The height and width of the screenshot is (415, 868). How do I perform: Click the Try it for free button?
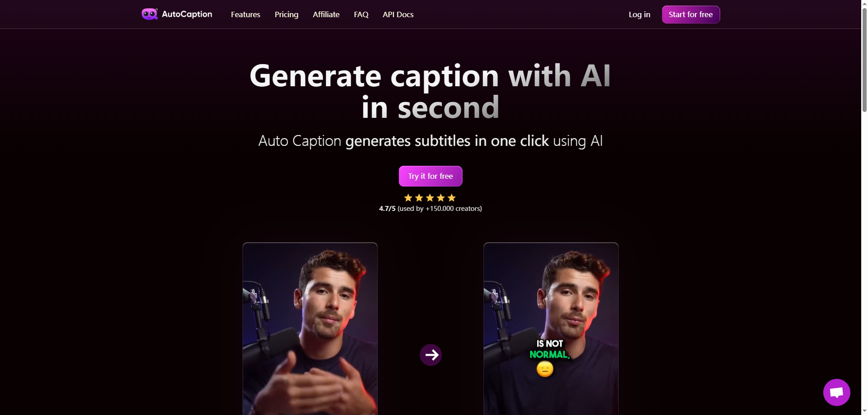(x=430, y=176)
